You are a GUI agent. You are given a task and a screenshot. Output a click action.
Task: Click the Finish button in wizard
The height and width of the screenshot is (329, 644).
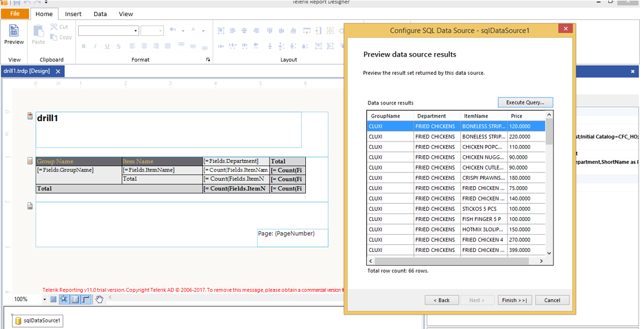tap(515, 300)
